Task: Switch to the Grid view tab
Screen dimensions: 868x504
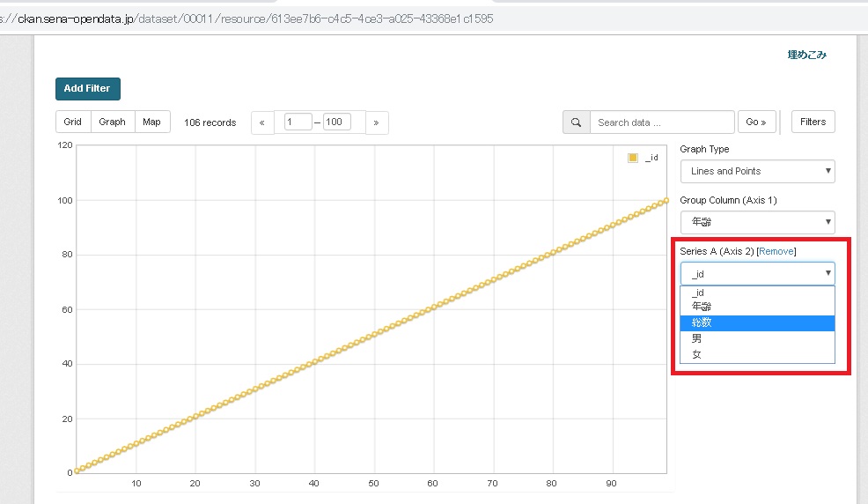Action: tap(73, 122)
